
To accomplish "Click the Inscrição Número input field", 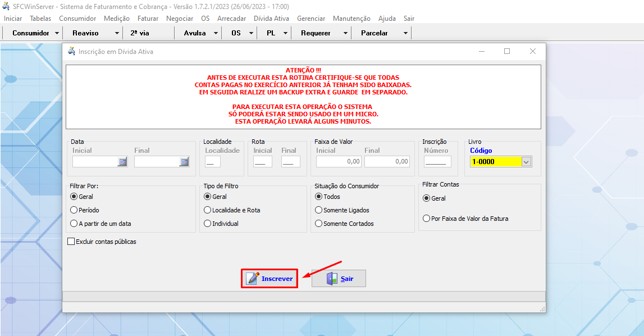I will (x=437, y=161).
